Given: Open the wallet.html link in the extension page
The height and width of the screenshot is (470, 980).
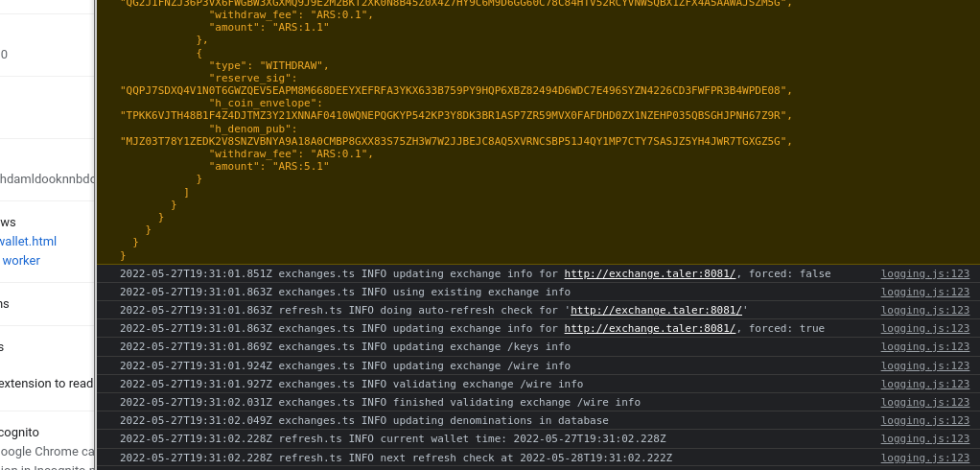Looking at the screenshot, I should coord(29,242).
